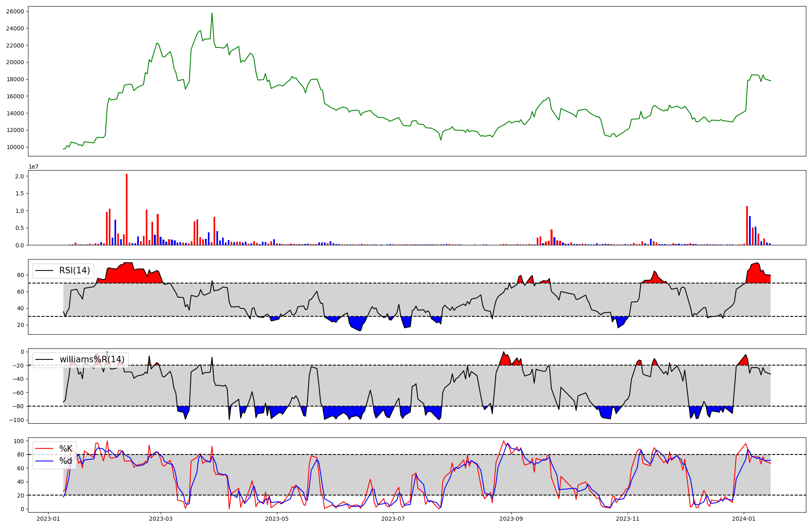Click the 2.0 volume axis tick label

pos(19,176)
